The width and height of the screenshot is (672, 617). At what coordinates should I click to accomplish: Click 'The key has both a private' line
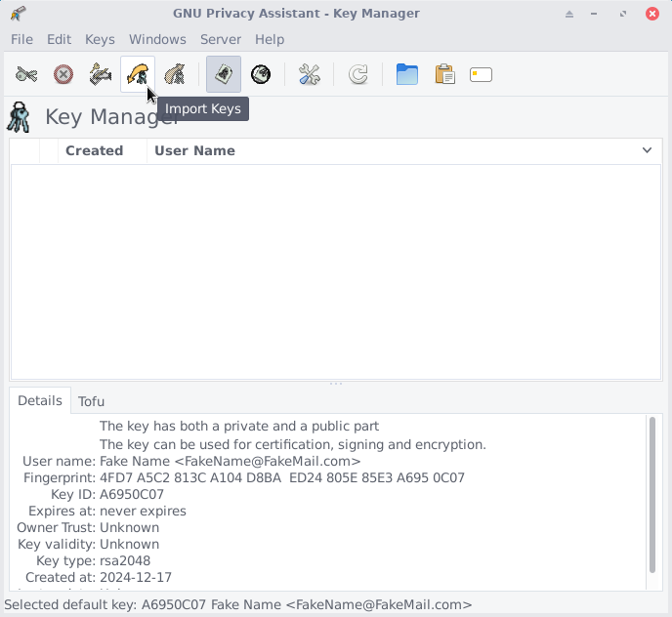239,427
